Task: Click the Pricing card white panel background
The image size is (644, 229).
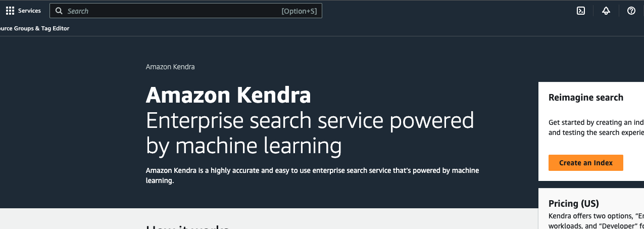Action: click(x=591, y=208)
